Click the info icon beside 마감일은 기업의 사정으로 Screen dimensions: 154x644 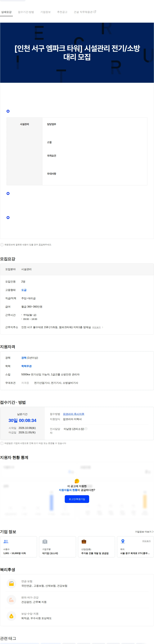click(2, 443)
